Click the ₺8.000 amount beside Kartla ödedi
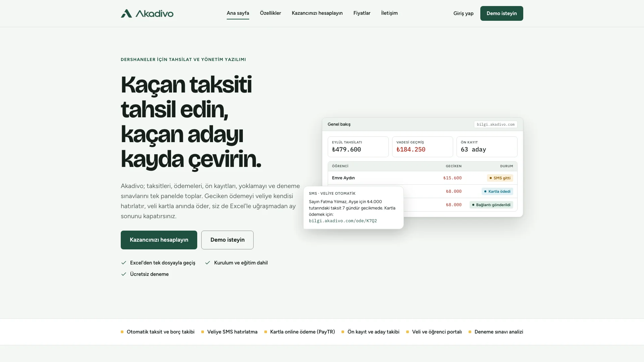Screen dimensions: 644x362 pos(454,191)
